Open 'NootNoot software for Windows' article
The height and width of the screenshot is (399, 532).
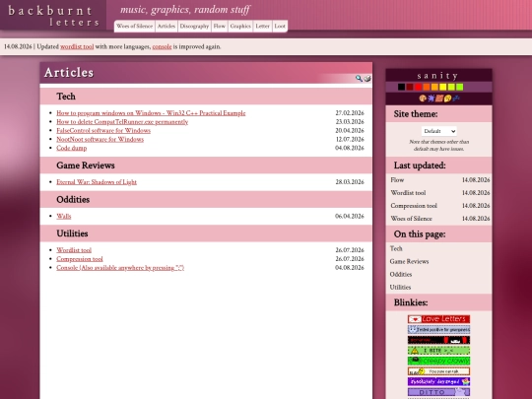[x=100, y=140]
